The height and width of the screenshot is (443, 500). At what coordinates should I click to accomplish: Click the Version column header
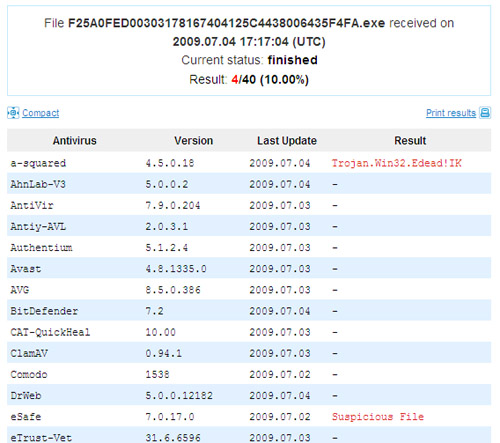[x=193, y=141]
